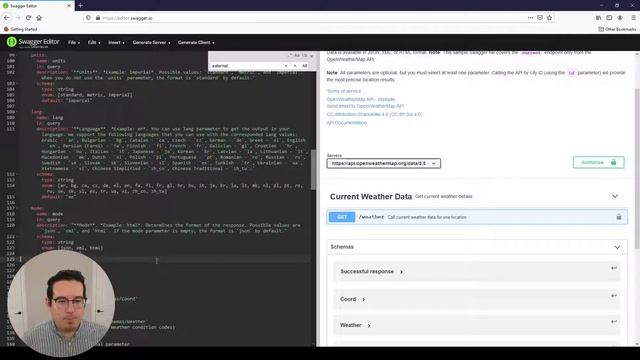
Task: Toggle regex search option
Action: click(291, 56)
